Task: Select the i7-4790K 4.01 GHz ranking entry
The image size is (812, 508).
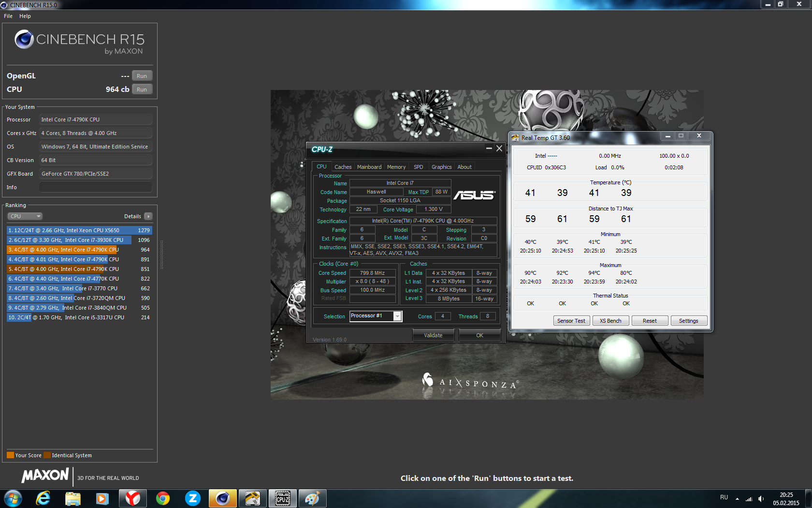Action: click(x=79, y=259)
